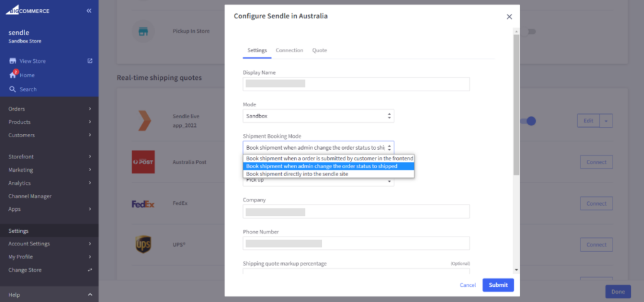Screen dimensions: 644x302
Task: Click the View Store external link icon
Action: coord(89,61)
